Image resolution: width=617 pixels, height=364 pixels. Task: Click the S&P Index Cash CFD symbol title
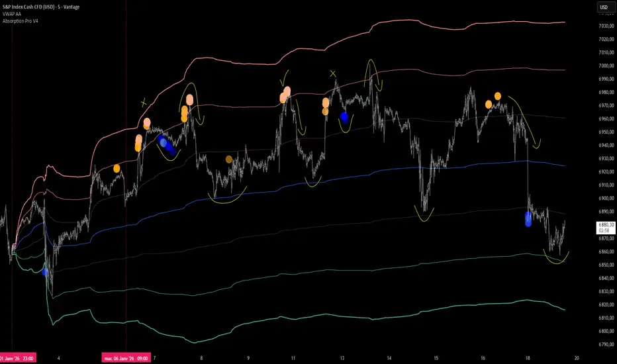click(41, 7)
